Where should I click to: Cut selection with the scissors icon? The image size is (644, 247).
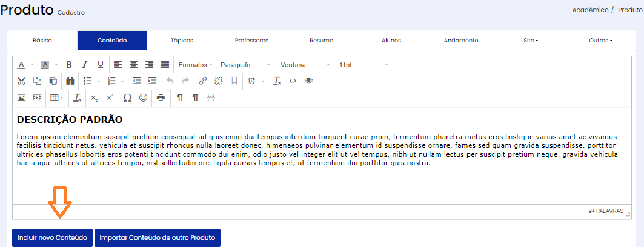(21, 81)
